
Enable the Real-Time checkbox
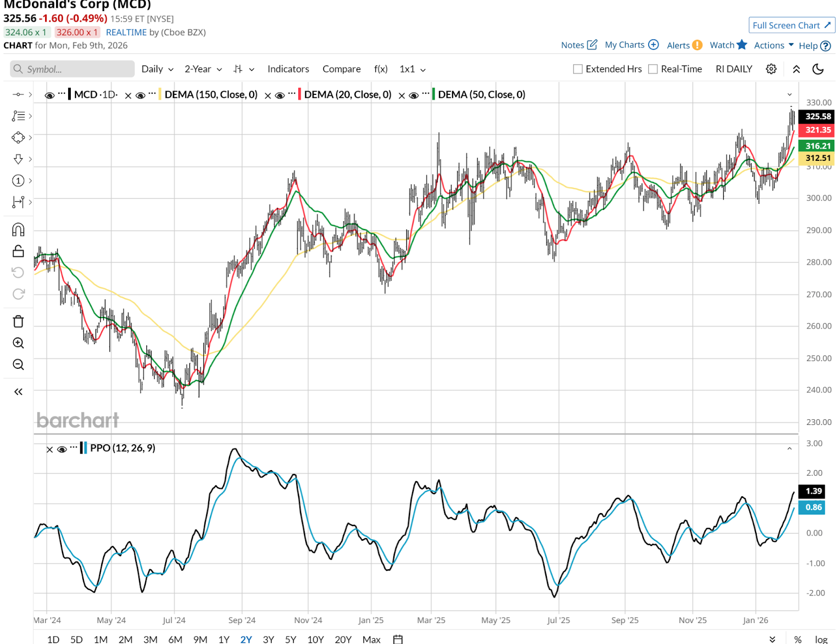(653, 69)
